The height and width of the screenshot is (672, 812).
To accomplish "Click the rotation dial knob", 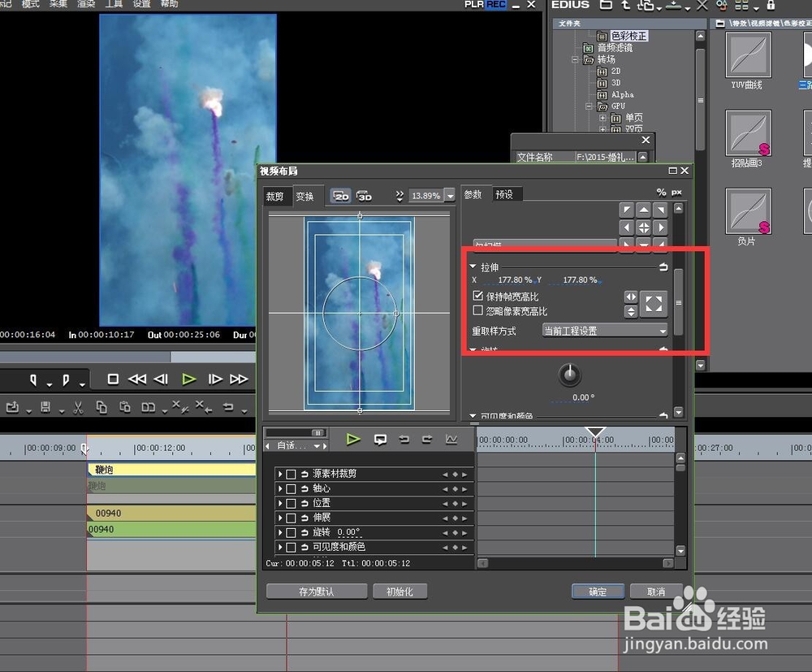I will (571, 375).
